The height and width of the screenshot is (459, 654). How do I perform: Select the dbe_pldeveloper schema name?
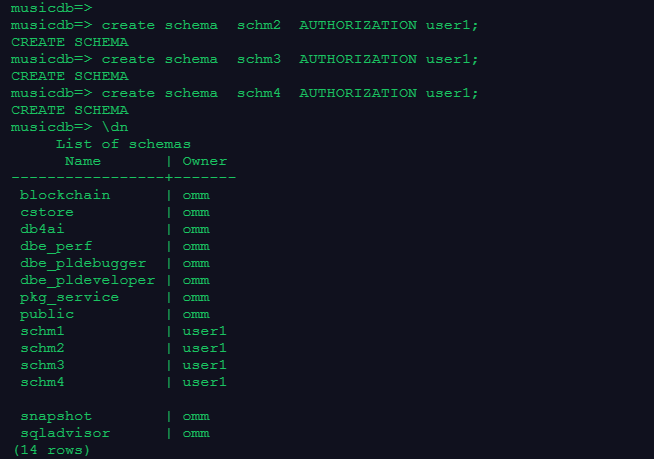[x=88, y=280]
